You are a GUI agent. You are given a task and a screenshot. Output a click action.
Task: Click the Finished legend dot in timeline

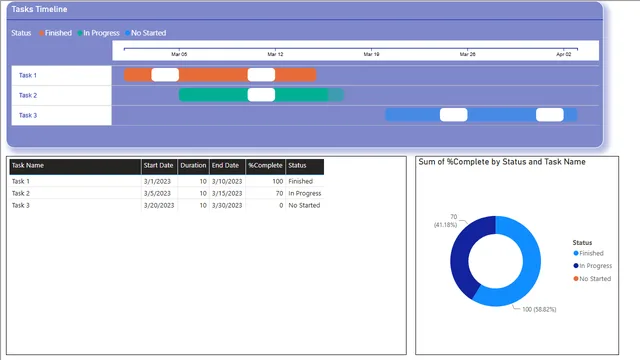coord(41,33)
